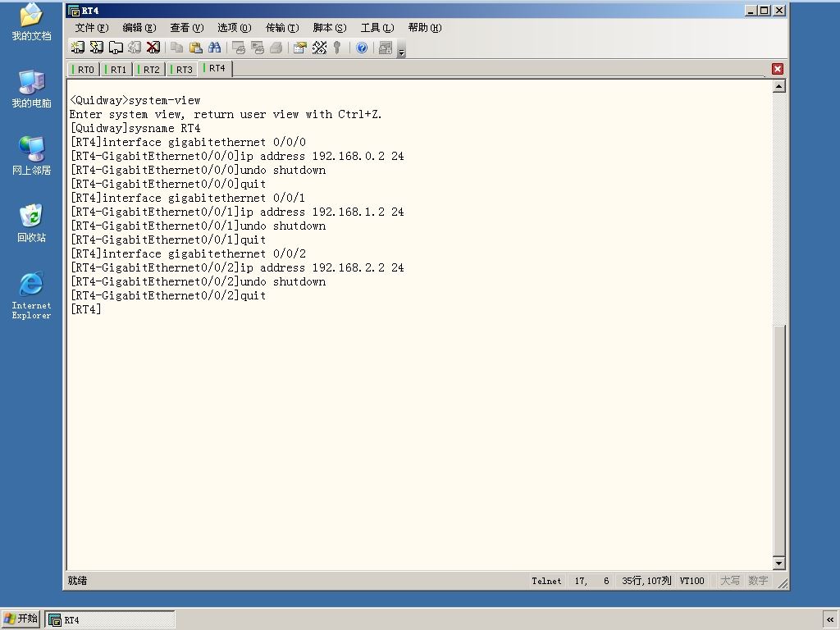This screenshot has height=630, width=840.
Task: Open Session Options toolbar icon
Action: 300,48
